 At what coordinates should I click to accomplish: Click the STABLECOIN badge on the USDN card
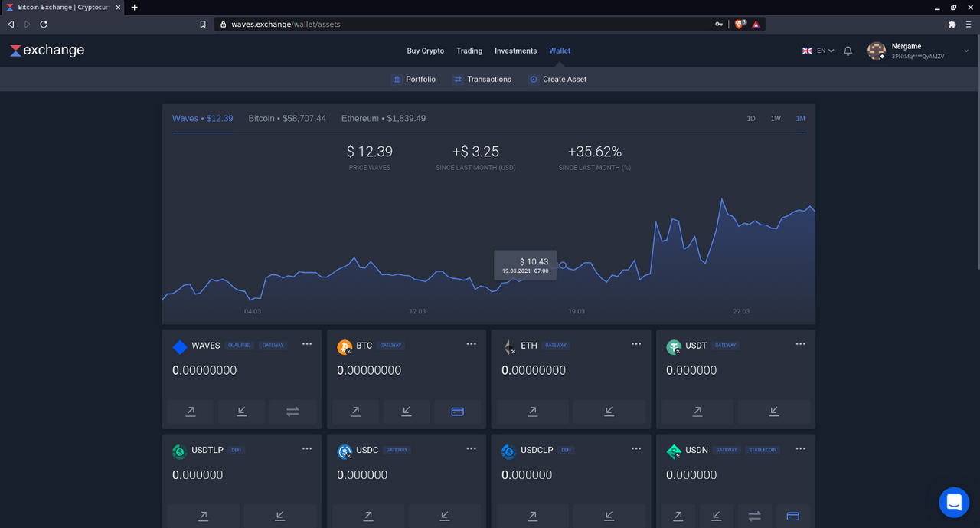[x=763, y=450]
